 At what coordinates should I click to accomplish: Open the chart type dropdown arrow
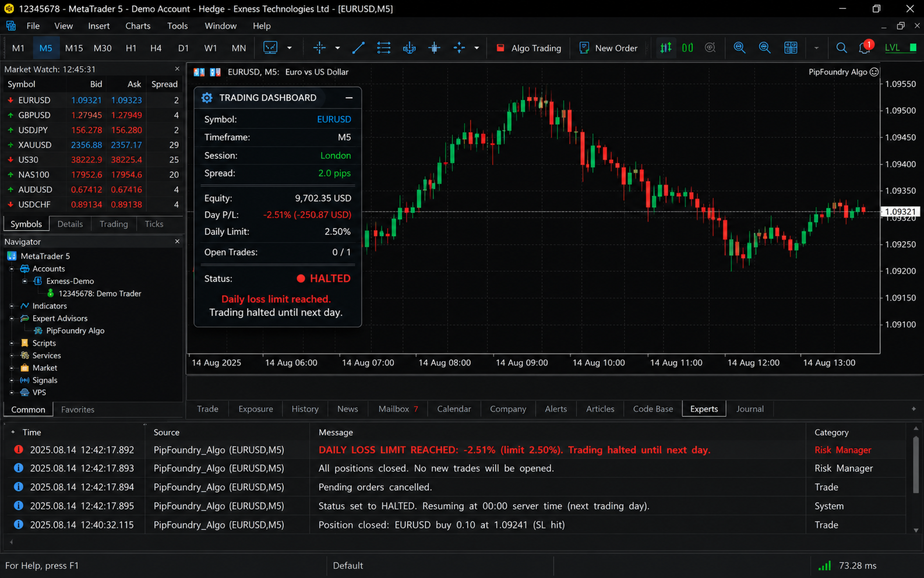pyautogui.click(x=289, y=48)
